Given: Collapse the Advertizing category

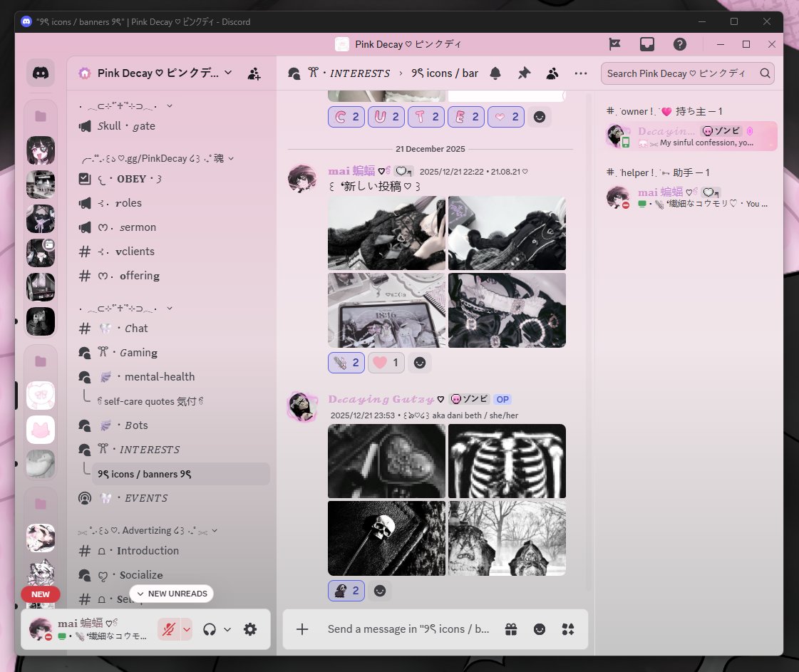Looking at the screenshot, I should coord(148,530).
